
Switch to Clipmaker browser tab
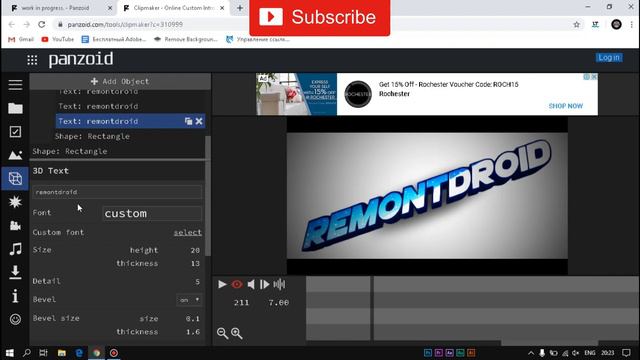click(x=173, y=8)
